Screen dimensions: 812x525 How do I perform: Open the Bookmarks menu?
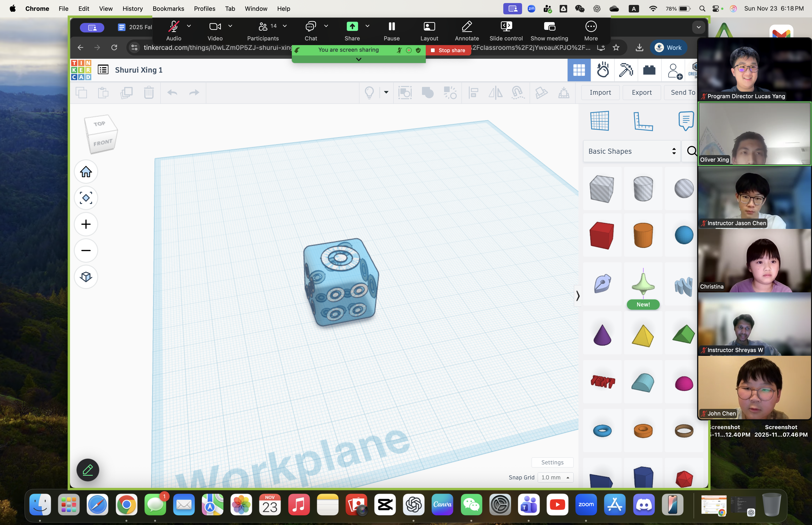[168, 8]
